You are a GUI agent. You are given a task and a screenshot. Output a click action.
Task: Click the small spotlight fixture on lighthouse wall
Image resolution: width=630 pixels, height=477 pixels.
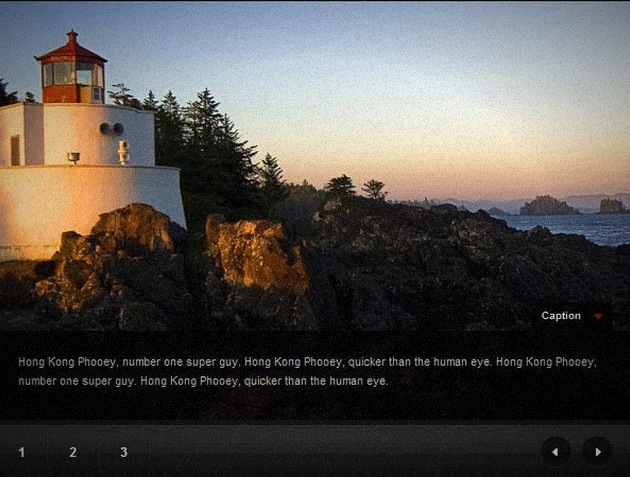[x=74, y=157]
